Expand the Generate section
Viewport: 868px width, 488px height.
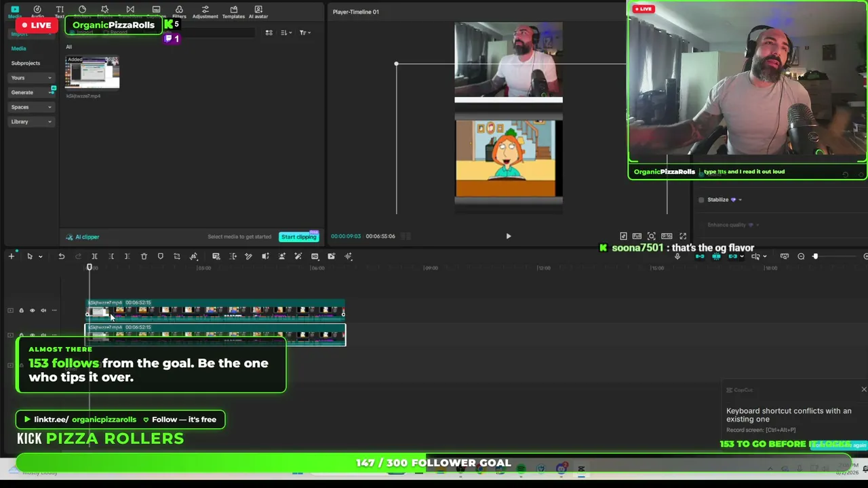coord(31,92)
